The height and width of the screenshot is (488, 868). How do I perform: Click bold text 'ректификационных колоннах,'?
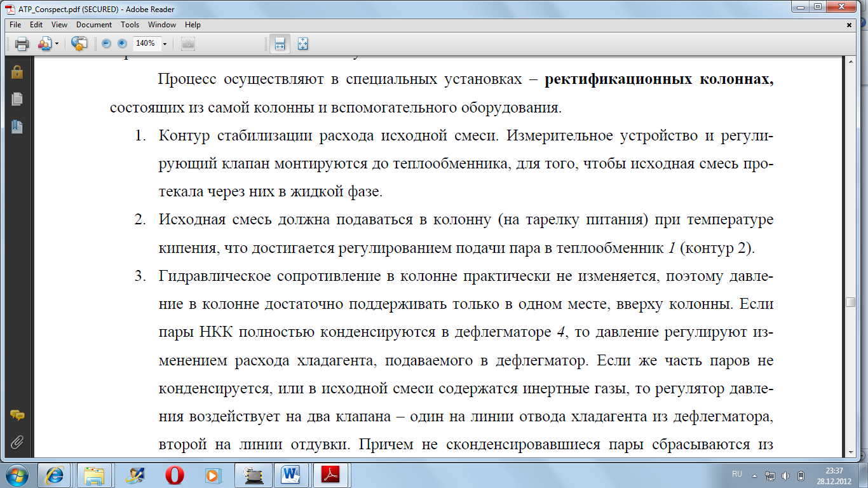pyautogui.click(x=659, y=81)
